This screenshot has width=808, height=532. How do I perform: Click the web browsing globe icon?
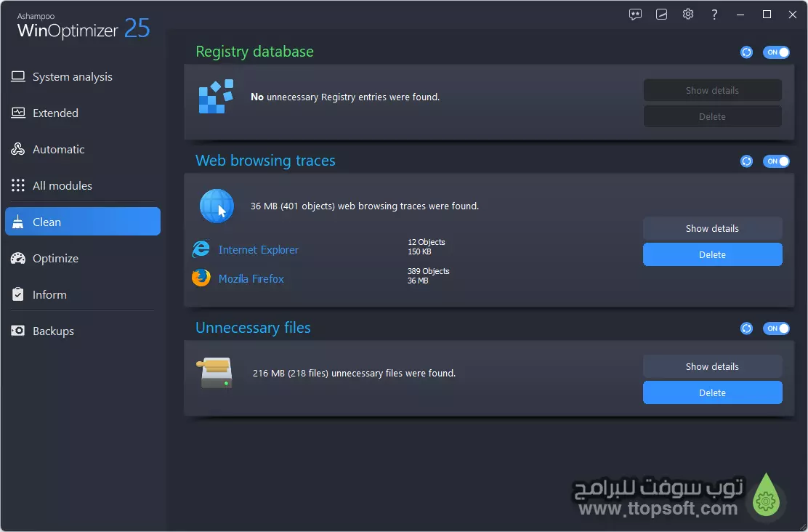[x=217, y=206]
